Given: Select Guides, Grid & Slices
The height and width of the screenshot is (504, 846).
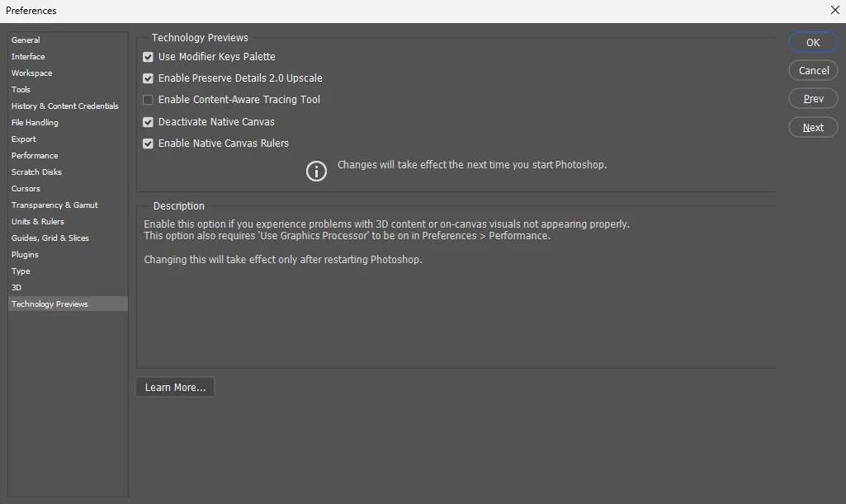Looking at the screenshot, I should [68, 238].
